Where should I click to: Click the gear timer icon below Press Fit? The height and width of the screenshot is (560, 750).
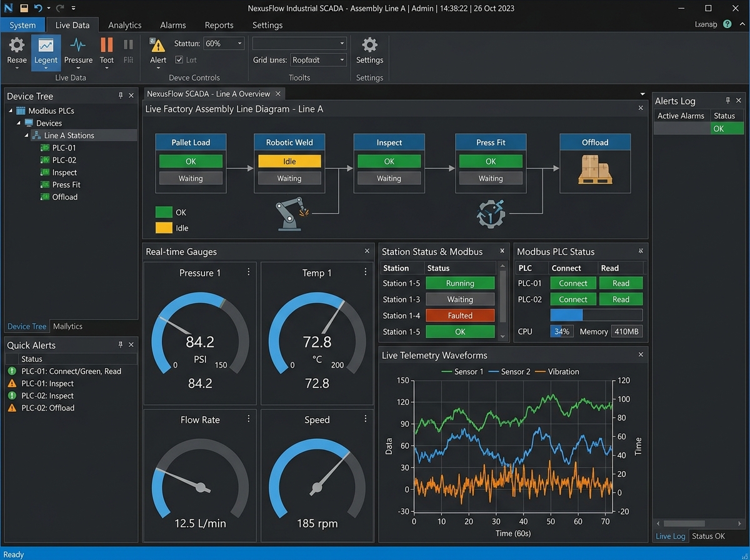(x=491, y=214)
